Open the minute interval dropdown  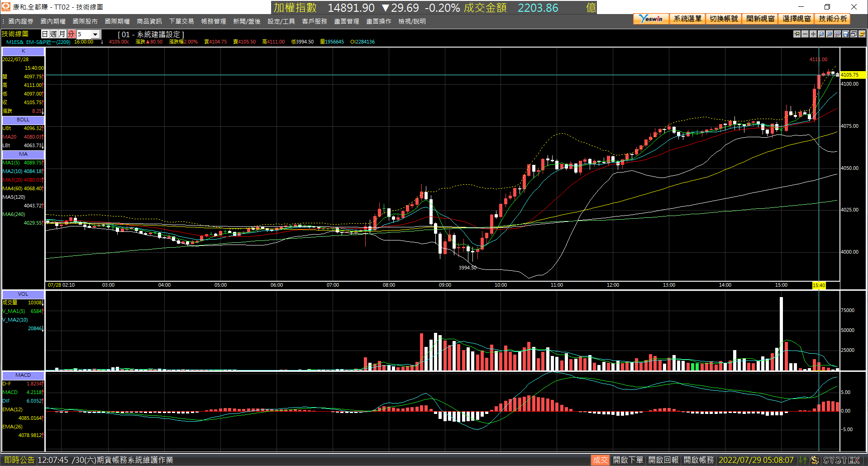pos(95,34)
